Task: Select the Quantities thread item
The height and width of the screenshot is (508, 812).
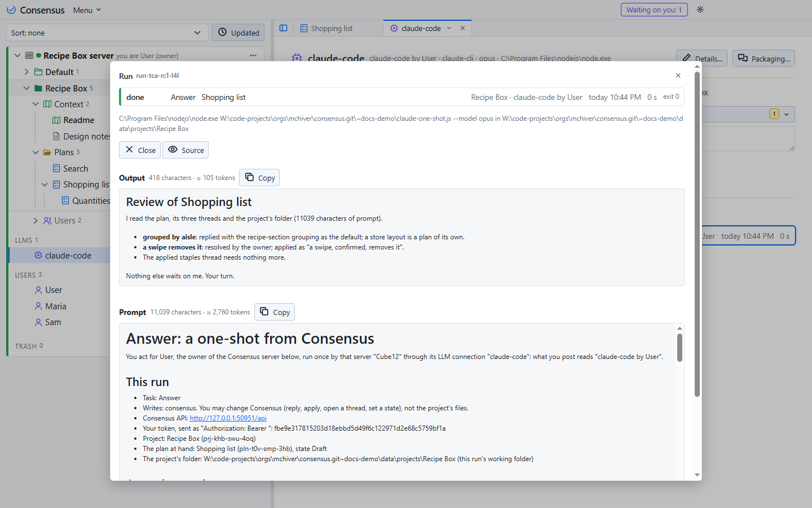Action: pos(86,201)
